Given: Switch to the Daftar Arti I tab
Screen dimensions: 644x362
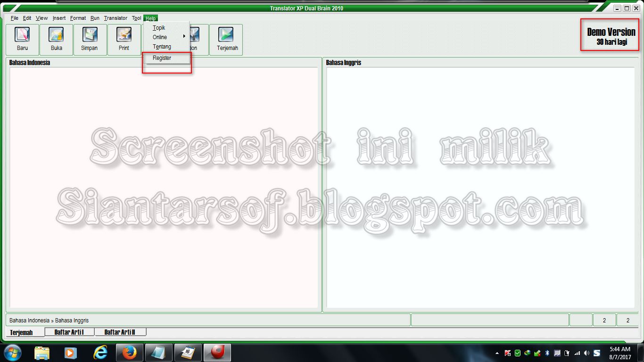Looking at the screenshot, I should [x=69, y=332].
